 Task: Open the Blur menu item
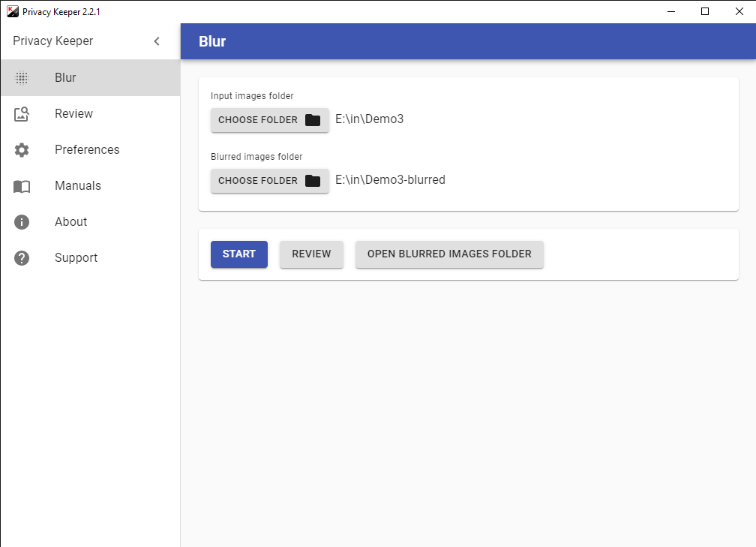coord(91,78)
